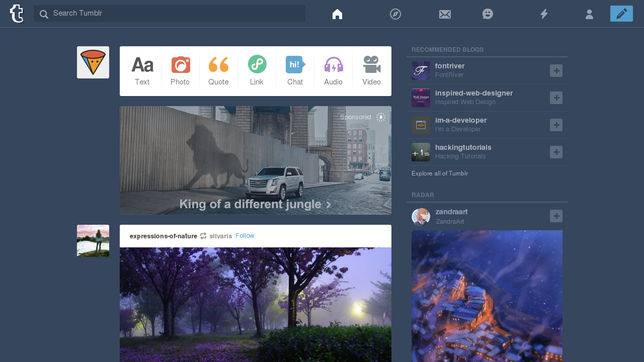Screen dimensions: 644x362
Task: Open the Activity lightning icon
Action: tap(544, 14)
